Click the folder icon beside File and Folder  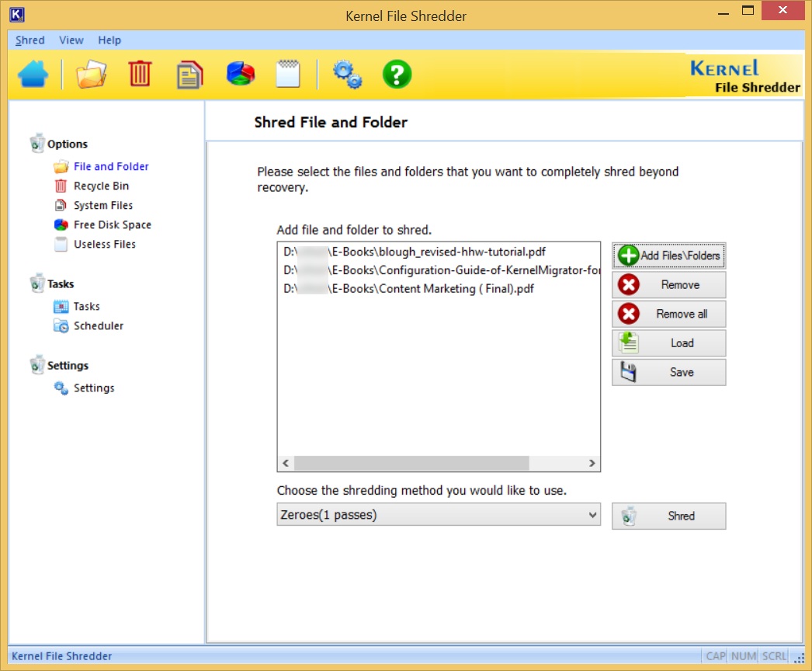point(61,166)
